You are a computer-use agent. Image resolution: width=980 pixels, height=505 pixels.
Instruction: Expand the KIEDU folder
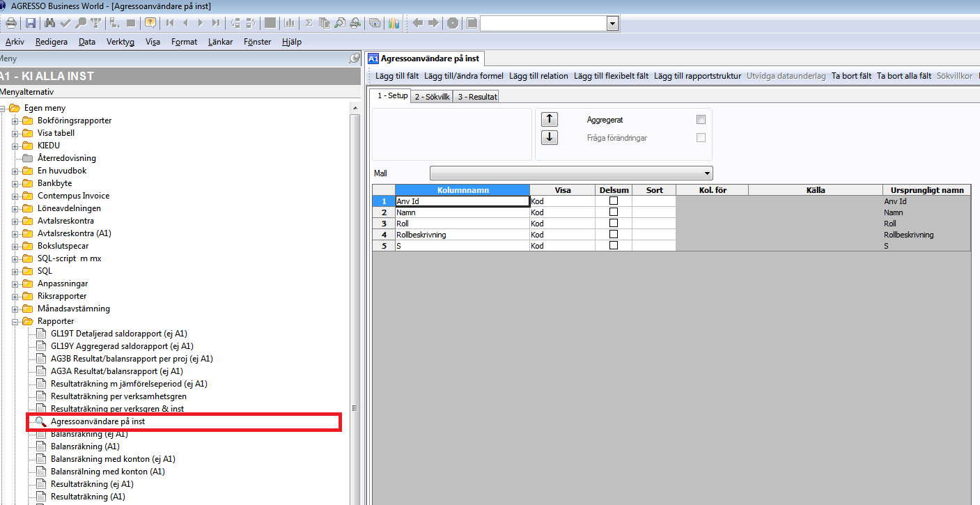tap(15, 146)
